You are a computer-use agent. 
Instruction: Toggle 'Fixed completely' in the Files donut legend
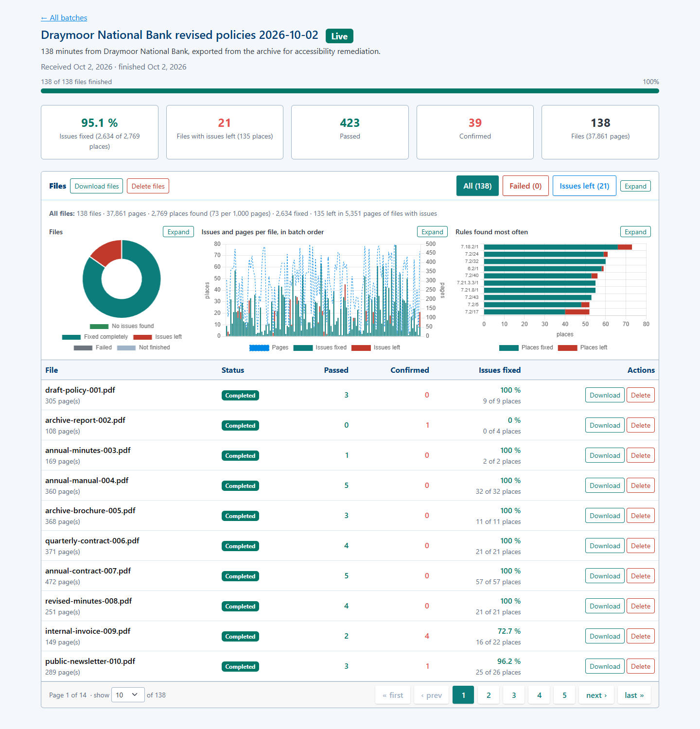[x=95, y=337]
